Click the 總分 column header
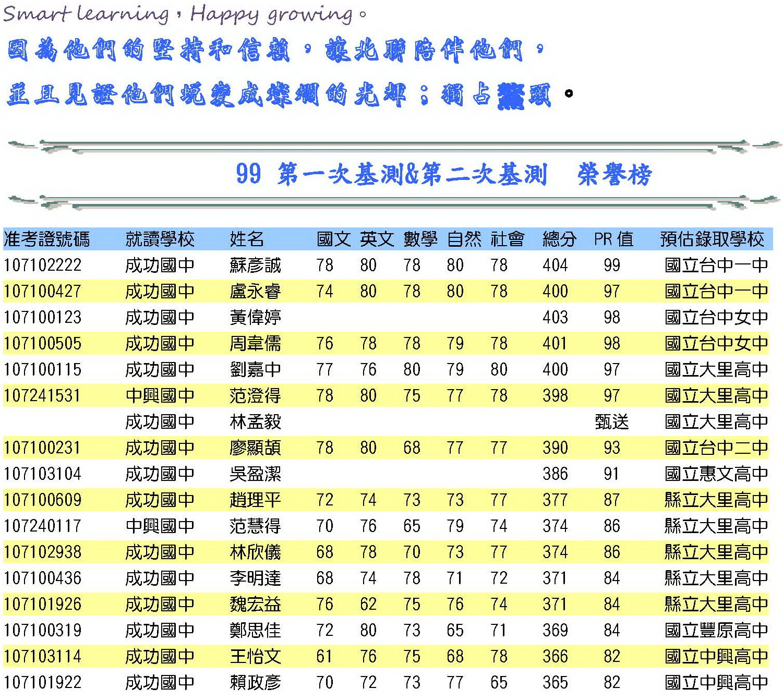 (560, 239)
